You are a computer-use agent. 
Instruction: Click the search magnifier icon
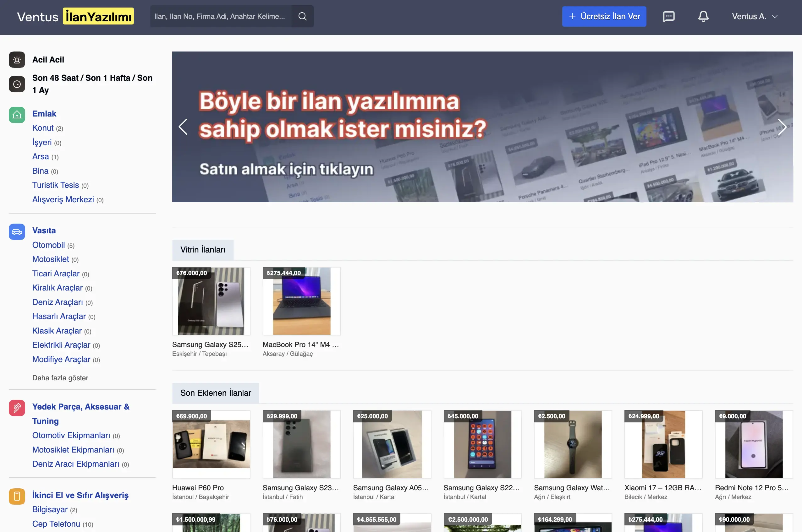tap(302, 16)
